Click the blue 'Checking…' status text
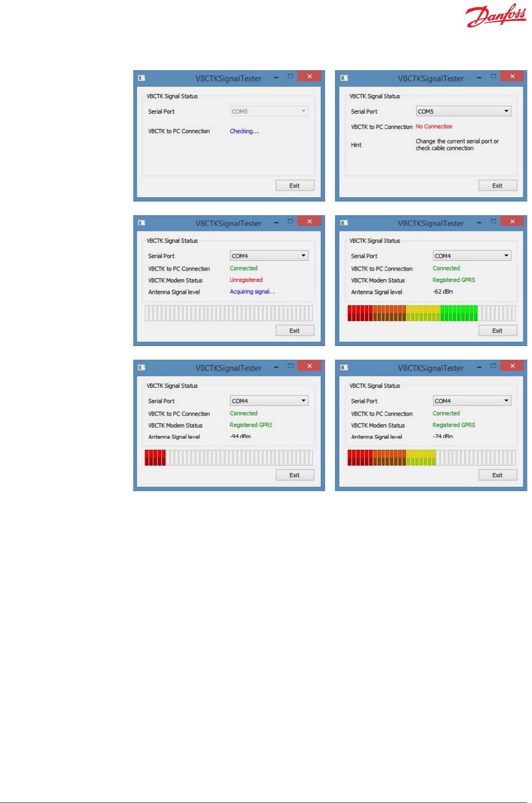The height and width of the screenshot is (803, 532). click(244, 131)
